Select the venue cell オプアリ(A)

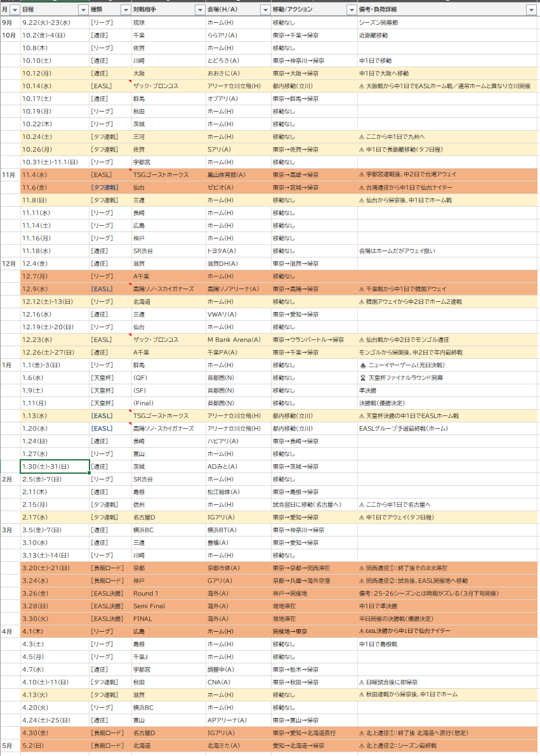pyautogui.click(x=239, y=99)
